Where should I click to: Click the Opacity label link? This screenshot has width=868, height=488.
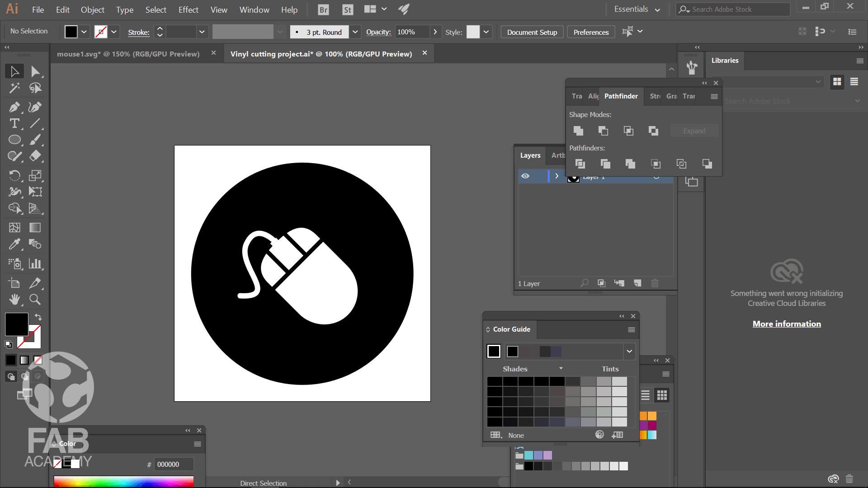(378, 32)
